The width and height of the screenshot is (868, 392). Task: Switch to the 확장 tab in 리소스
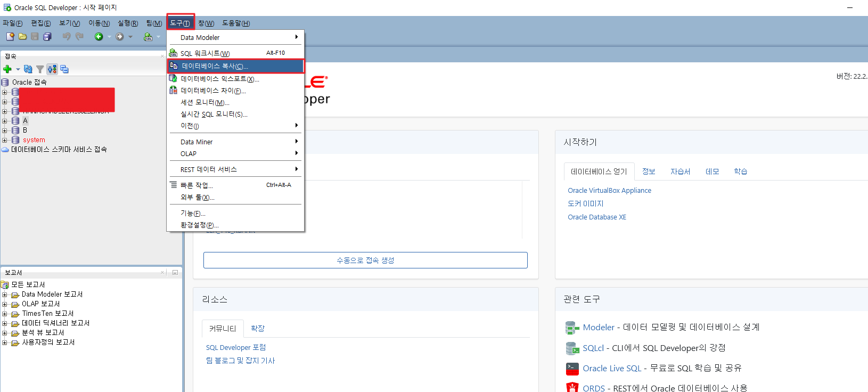(x=257, y=329)
